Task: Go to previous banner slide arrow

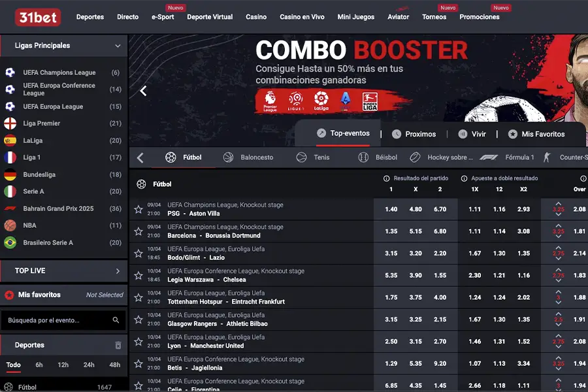Action: 143,91
